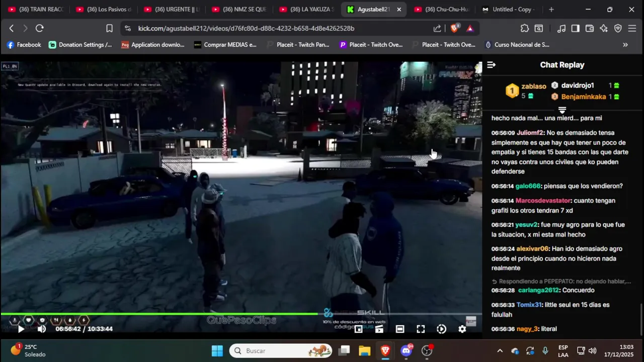Click username nagy_3 in chat
This screenshot has height=362, width=644.
click(527, 329)
